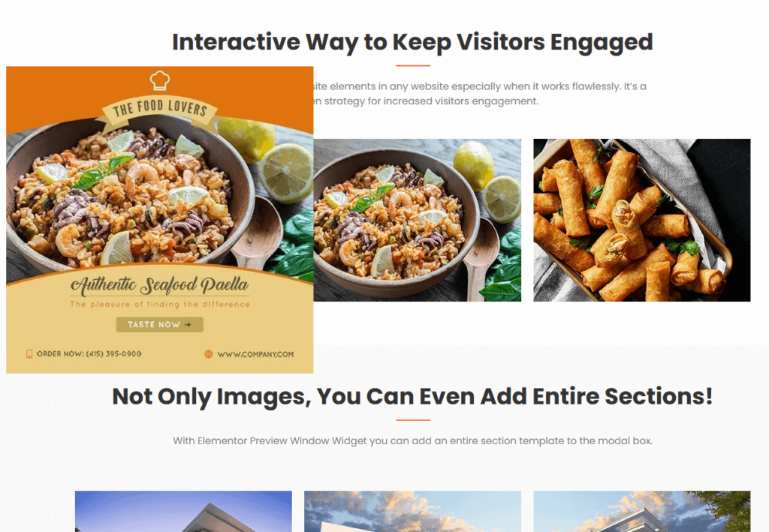Open the rightmost house image thumbnail
The height and width of the screenshot is (532, 769).
(x=642, y=512)
